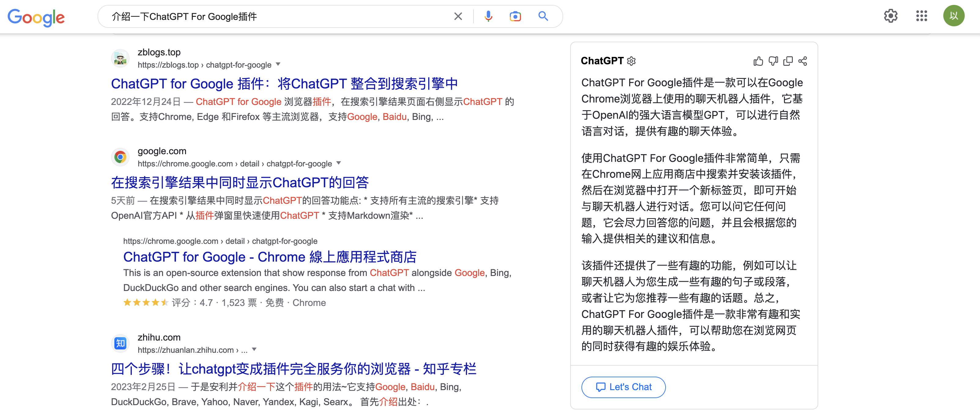
Task: Open 'ChatGPT for Google 插件' zblogs result
Action: (x=284, y=84)
